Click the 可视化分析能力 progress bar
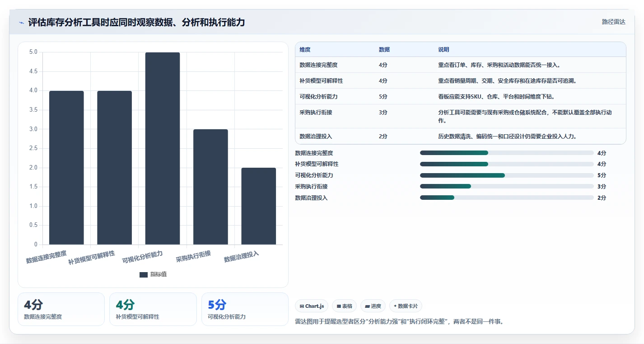Image resolution: width=644 pixels, height=344 pixels. [507, 175]
